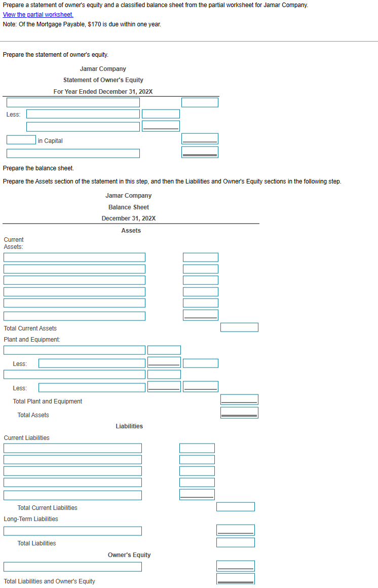Click the Total Plant and Equipment amount field

tap(239, 399)
